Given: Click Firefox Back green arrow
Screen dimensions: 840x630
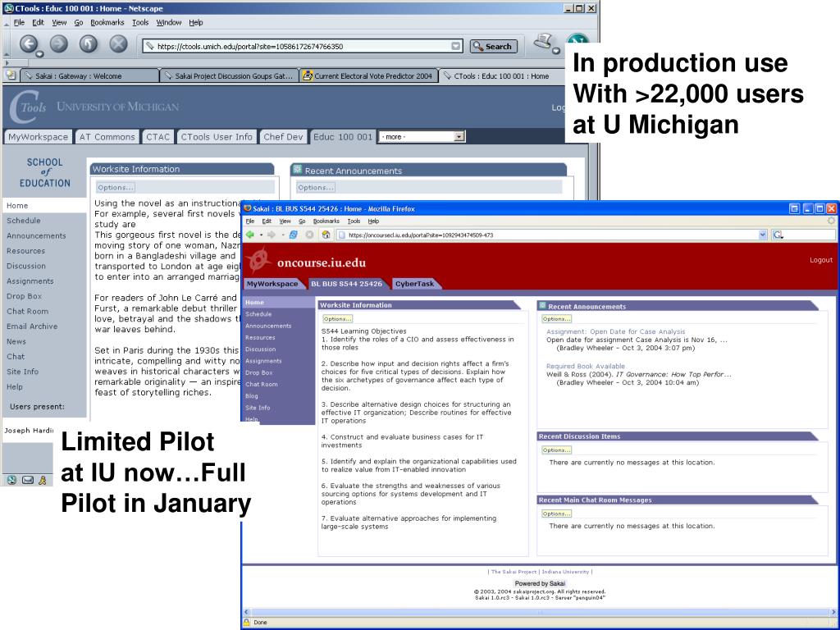Looking at the screenshot, I should pyautogui.click(x=249, y=235).
